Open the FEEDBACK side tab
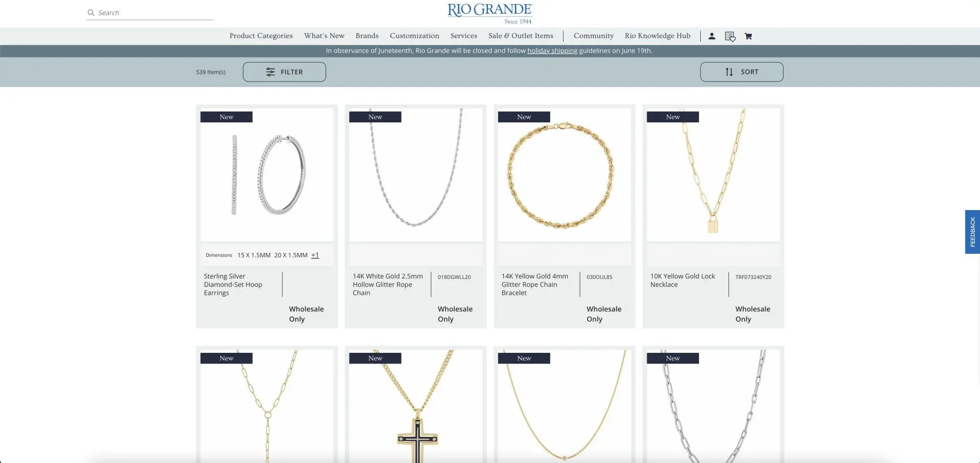980x463 pixels. click(x=972, y=232)
